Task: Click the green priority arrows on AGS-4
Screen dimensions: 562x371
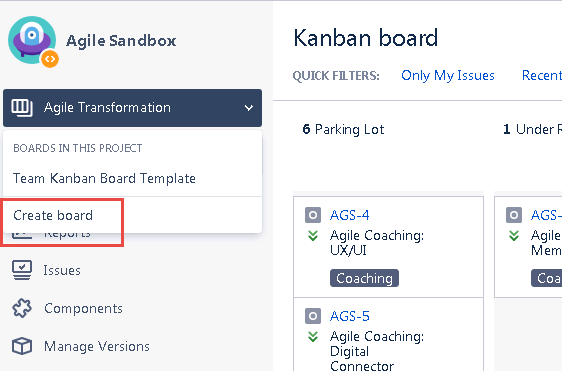Action: (313, 236)
